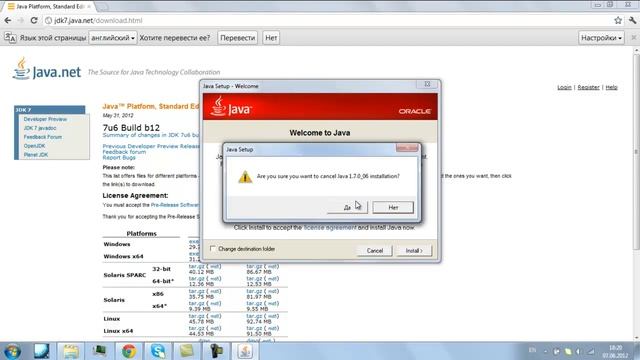Click the clock in the system tray

click(x=615, y=351)
